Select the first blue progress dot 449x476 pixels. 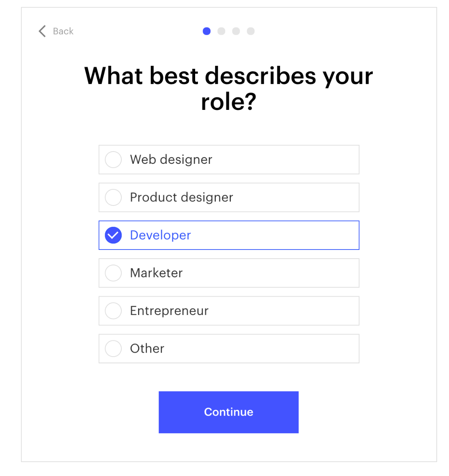207,31
